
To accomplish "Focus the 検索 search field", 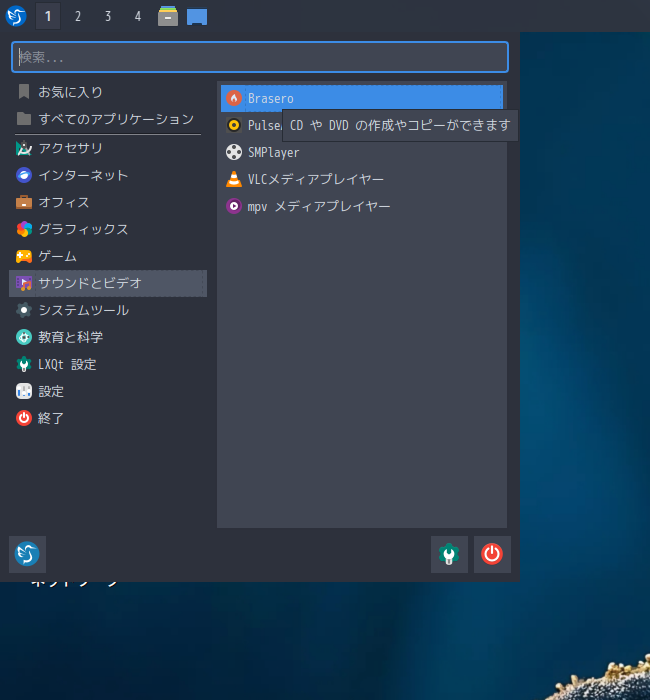I will (x=260, y=57).
